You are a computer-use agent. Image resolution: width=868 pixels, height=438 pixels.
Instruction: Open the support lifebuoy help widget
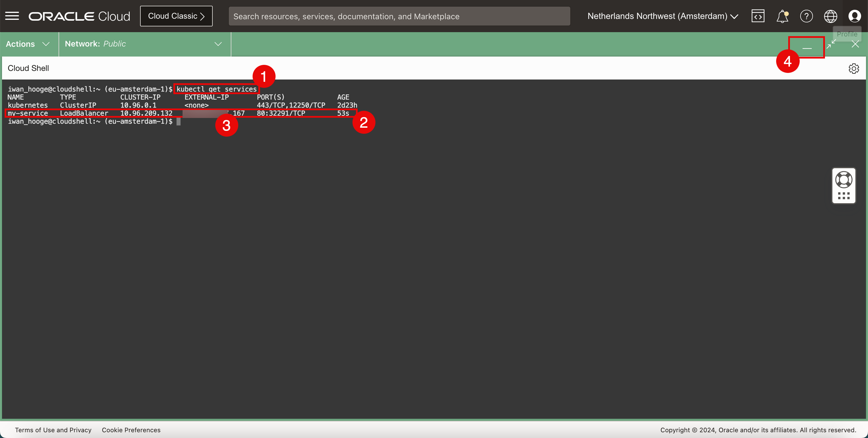click(x=844, y=180)
